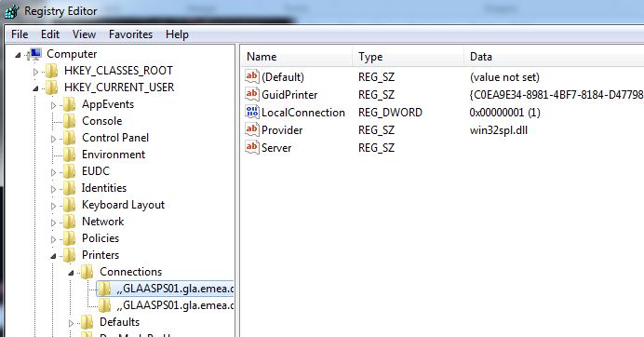Select the Console key label
The height and width of the screenshot is (337, 644).
pos(101,121)
